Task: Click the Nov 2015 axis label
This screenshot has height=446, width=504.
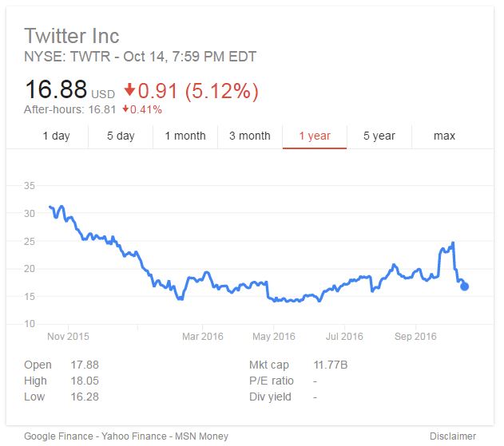Action: (x=67, y=337)
